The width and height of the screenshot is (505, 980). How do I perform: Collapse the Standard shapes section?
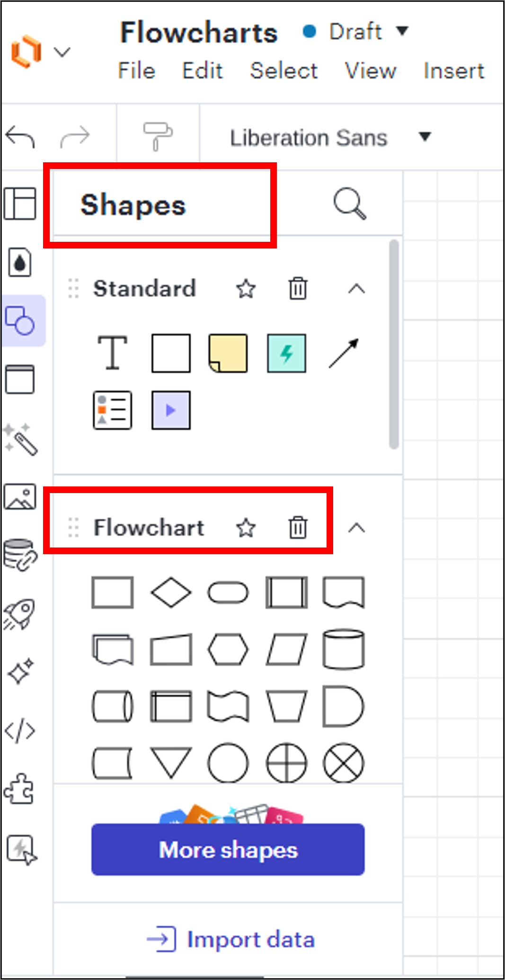point(355,289)
